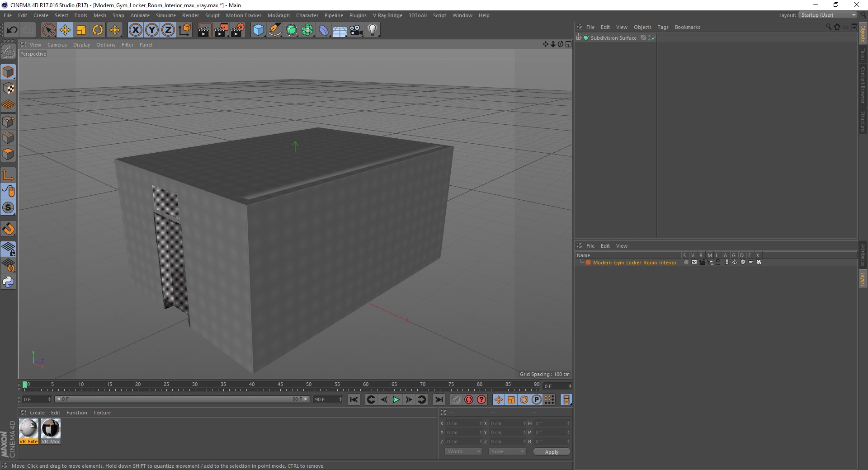Add a light object
Viewport: 868px width, 470px height.
(373, 30)
